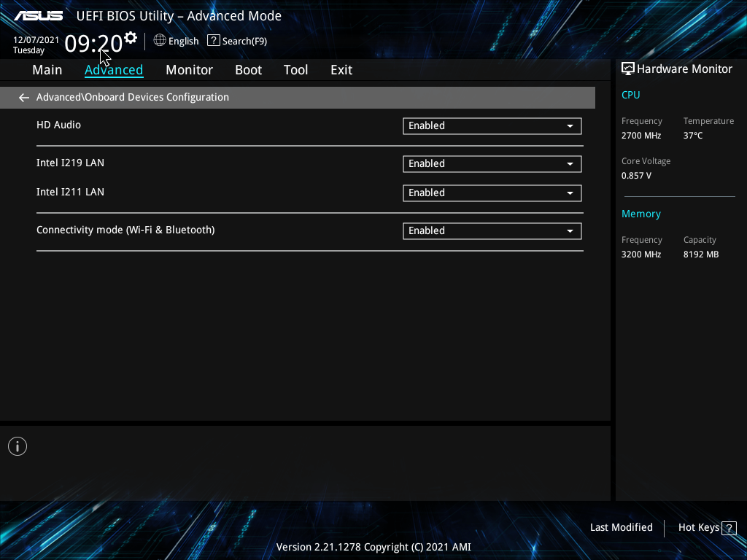Click the Memory heading in Hardware Monitor
747x560 pixels.
pos(640,214)
